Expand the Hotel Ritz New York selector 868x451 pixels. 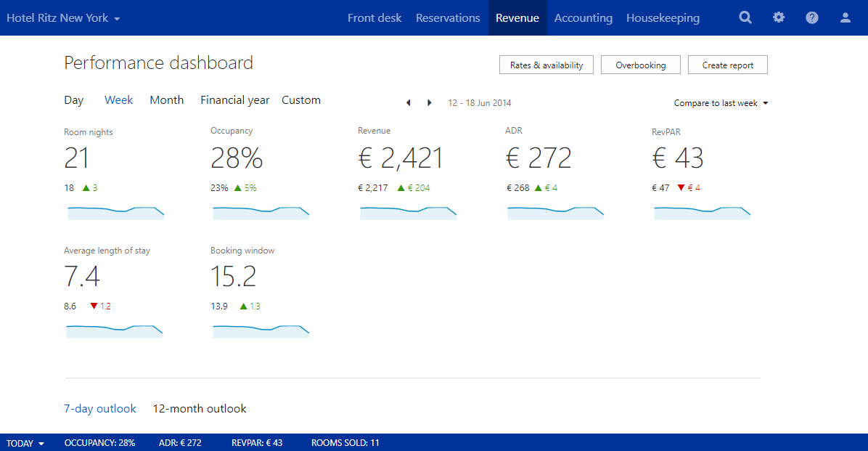point(63,17)
